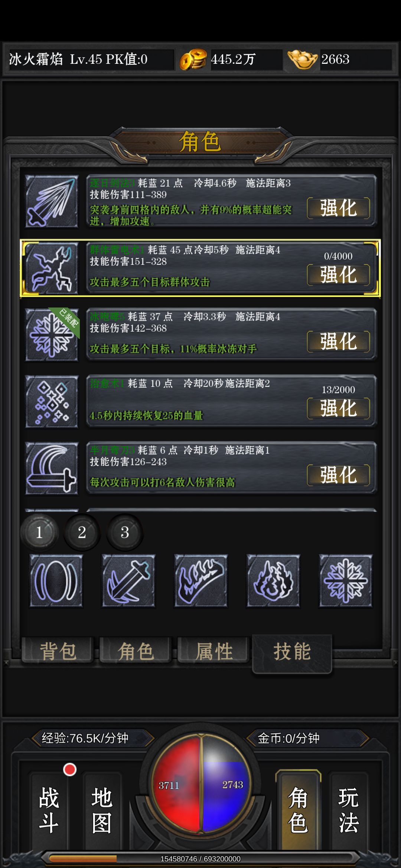Click 强化 for the group lightning skill
Viewport: 401px width, 868px height.
pyautogui.click(x=338, y=275)
